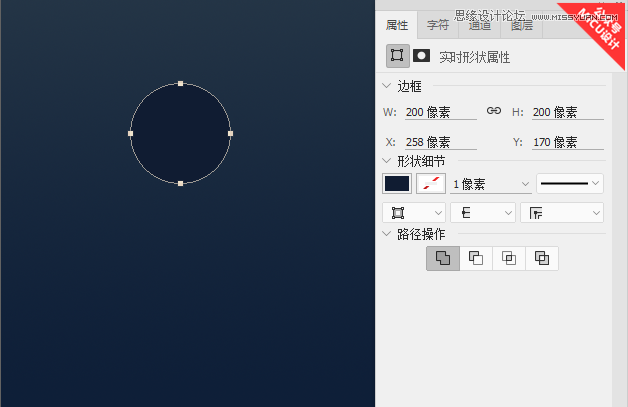Click the dark blue fill color swatch
The width and height of the screenshot is (628, 407).
(x=397, y=184)
